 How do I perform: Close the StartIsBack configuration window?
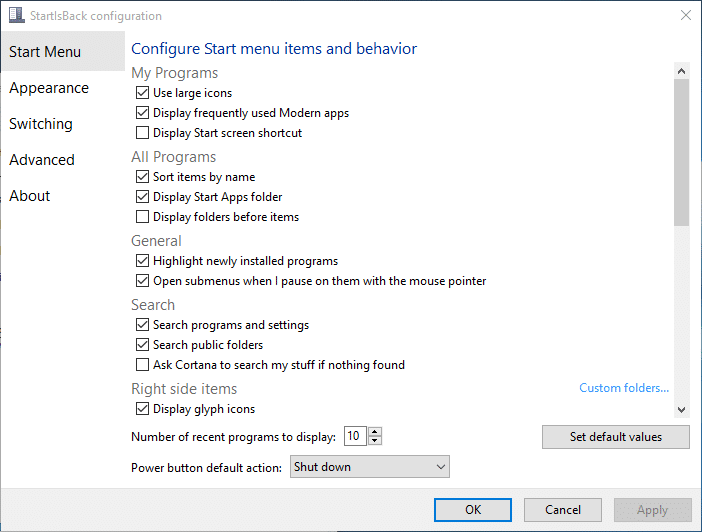click(x=685, y=15)
